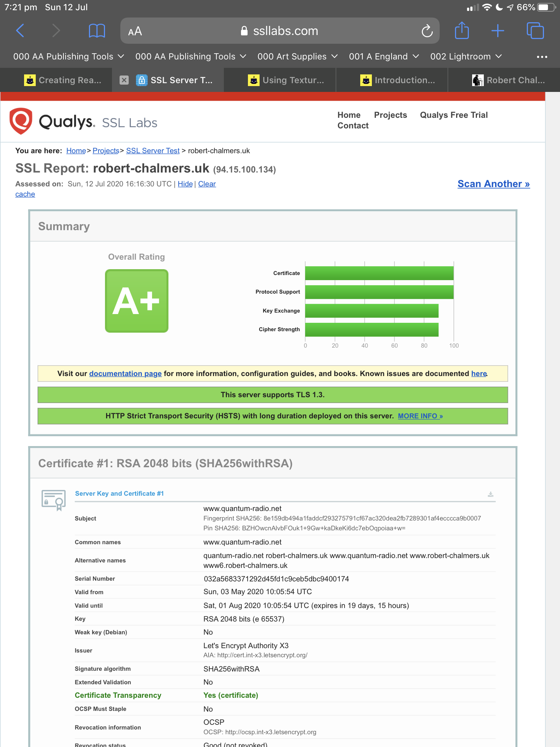Tap the Valid until date Sat, 01 Aug 2020

point(306,605)
